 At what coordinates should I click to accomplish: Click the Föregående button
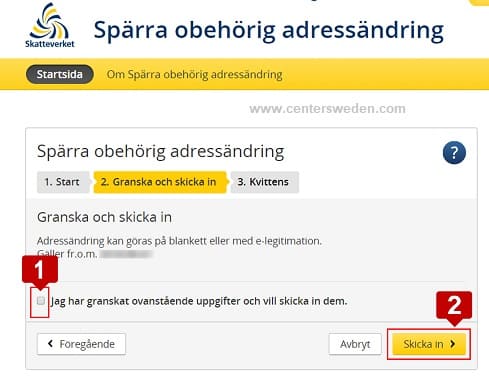tap(81, 344)
